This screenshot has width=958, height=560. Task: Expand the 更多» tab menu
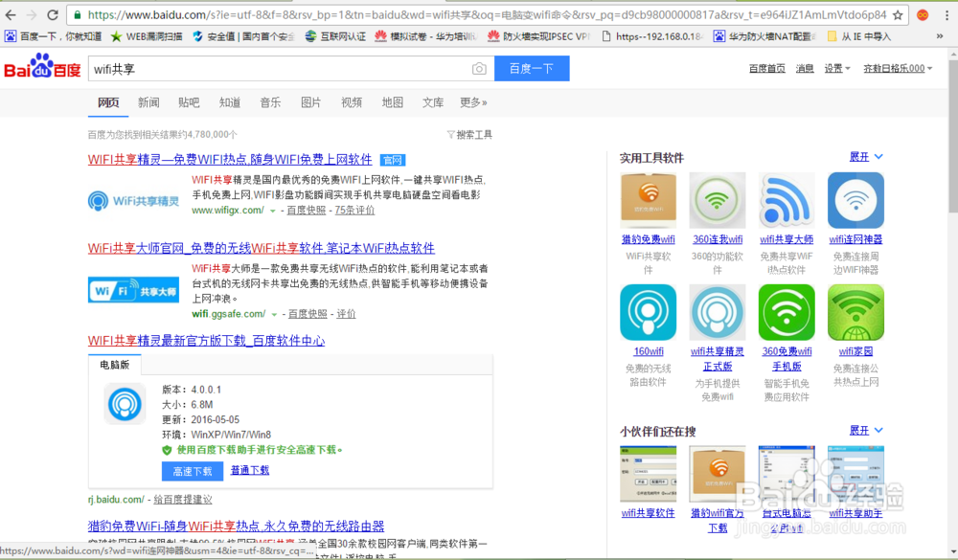click(x=473, y=102)
